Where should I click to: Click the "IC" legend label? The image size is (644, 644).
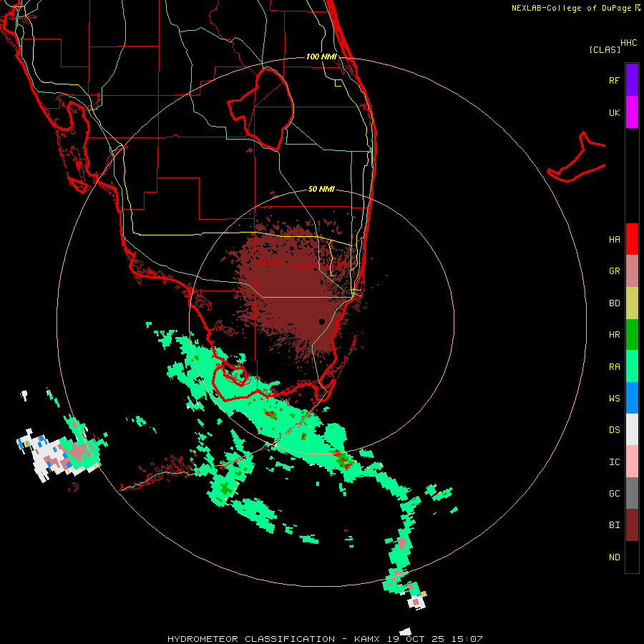(614, 462)
